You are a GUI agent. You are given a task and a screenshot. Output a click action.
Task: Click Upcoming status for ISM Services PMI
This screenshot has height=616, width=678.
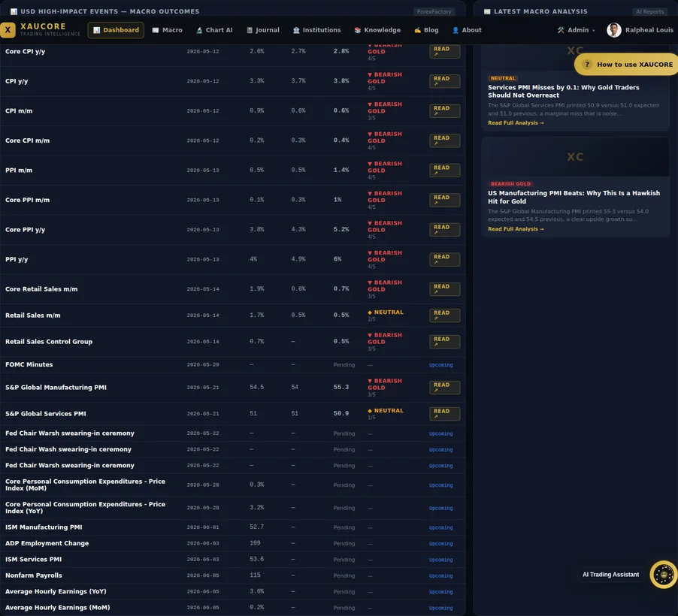tap(440, 560)
